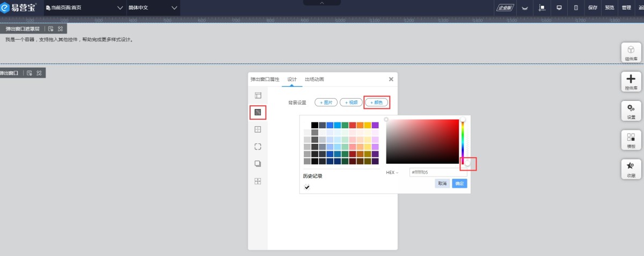Switch to desktop preview monitor icon
The image size is (644, 256).
[x=559, y=8]
